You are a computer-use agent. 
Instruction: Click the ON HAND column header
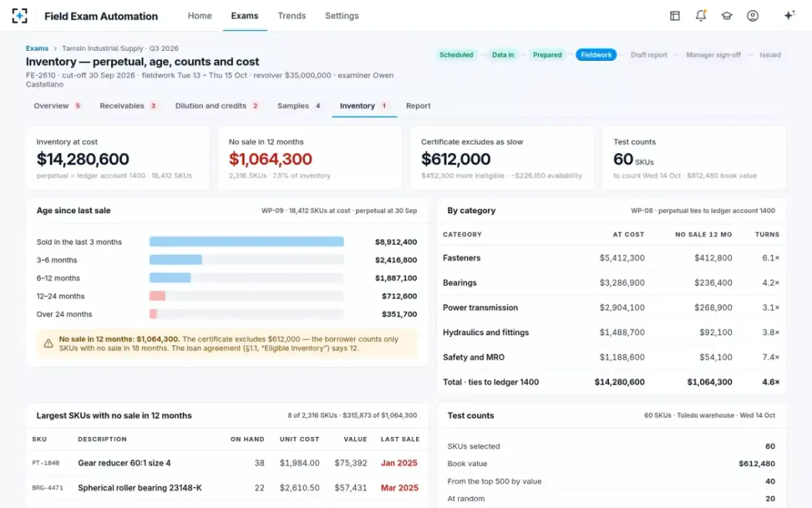[x=248, y=439]
